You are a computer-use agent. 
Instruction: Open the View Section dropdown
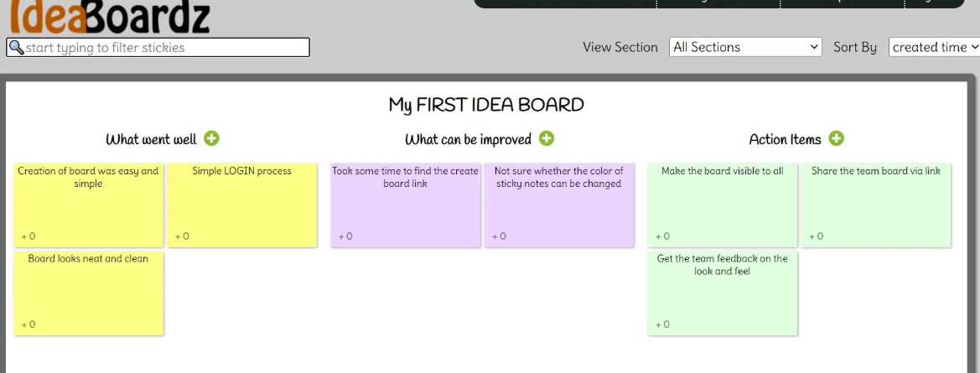coord(745,47)
